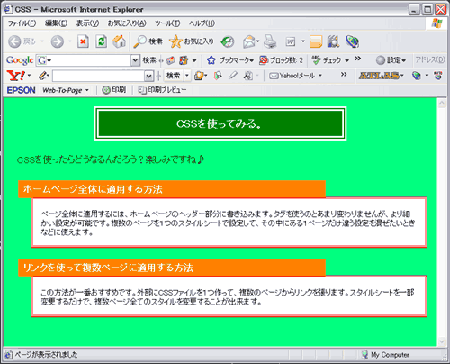Click the Messenger globe icon in main toolbar
Image resolution: width=450 pixels, height=364 pixels.
(x=352, y=42)
